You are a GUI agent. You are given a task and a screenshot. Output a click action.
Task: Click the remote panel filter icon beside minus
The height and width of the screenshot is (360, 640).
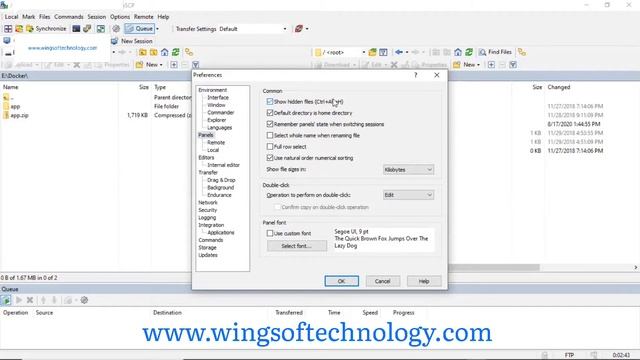[x=513, y=64]
